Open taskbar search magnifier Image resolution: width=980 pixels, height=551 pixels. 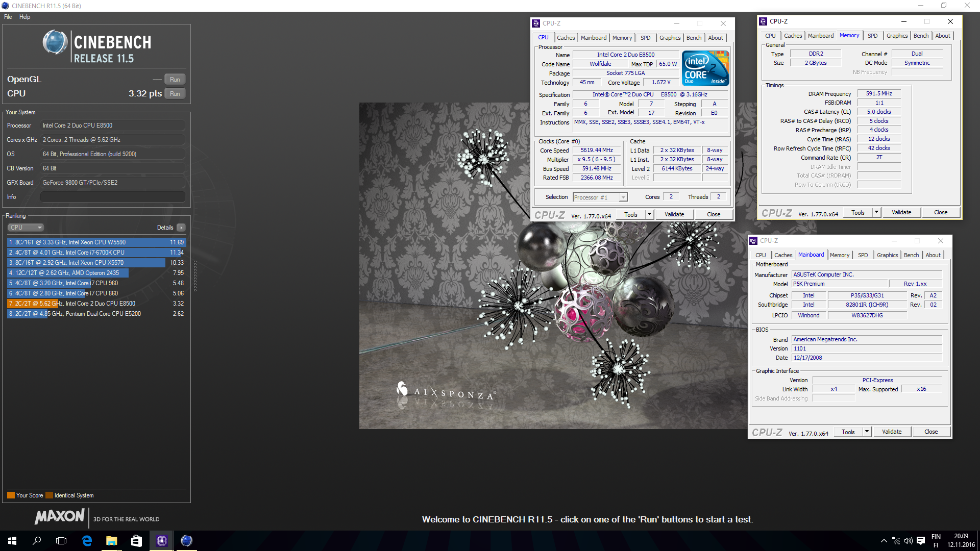click(37, 541)
